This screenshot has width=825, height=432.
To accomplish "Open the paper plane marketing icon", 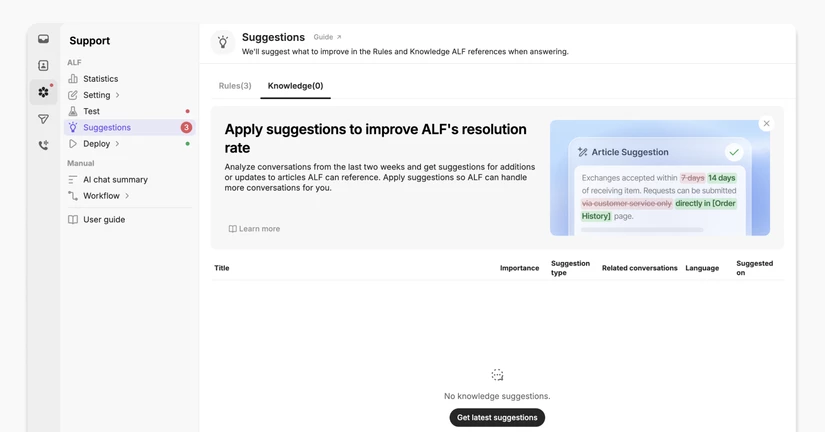I will [43, 119].
